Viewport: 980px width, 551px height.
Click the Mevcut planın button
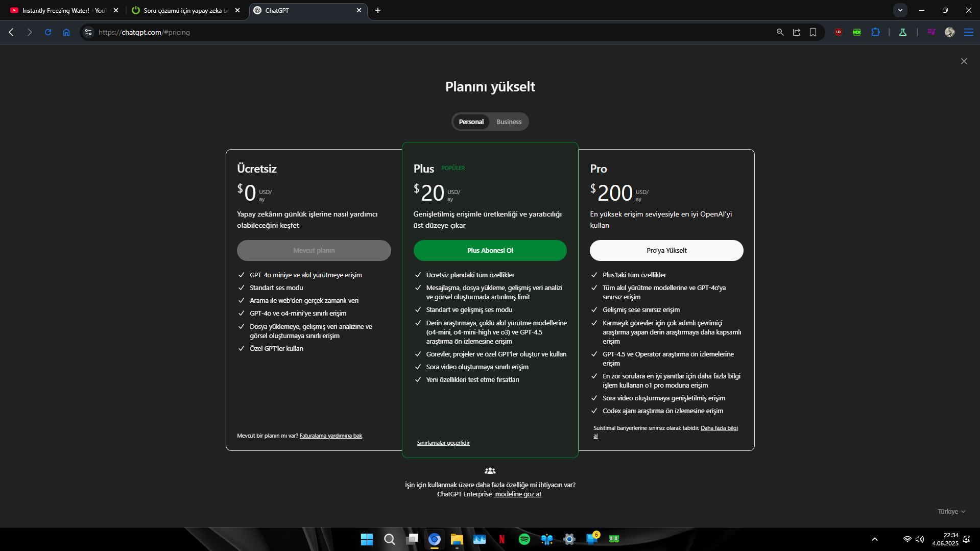pos(314,251)
